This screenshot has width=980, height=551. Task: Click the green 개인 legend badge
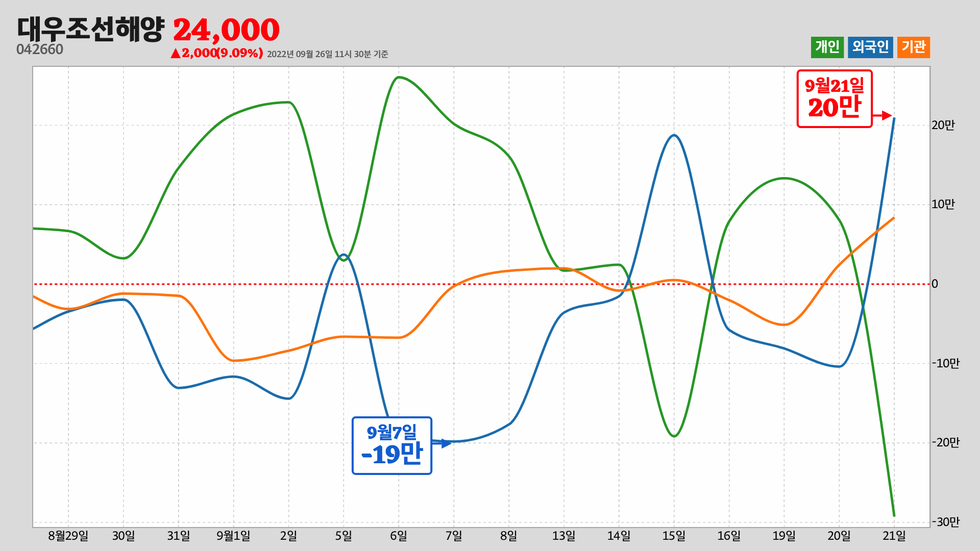(827, 47)
